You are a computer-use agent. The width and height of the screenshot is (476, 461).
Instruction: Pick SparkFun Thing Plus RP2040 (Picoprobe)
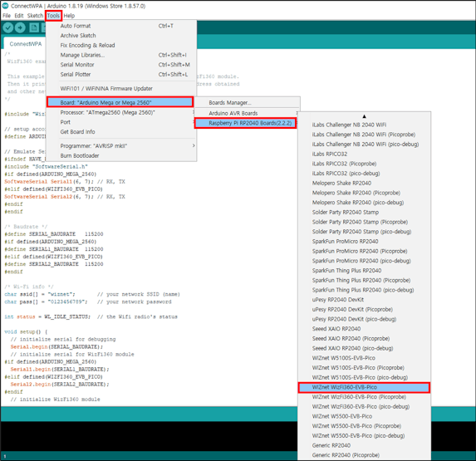coord(365,281)
